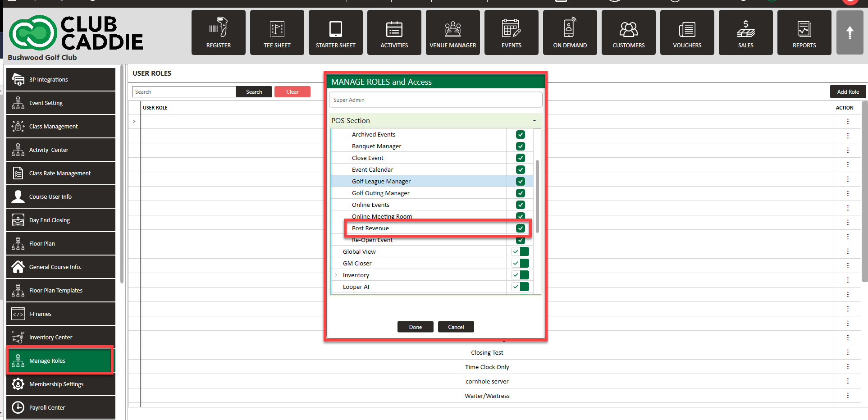Click the roles list scrollbar in dialog
The width and height of the screenshot is (868, 420).
click(x=537, y=196)
